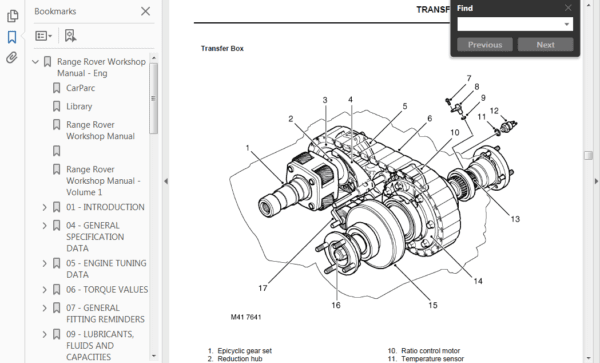This screenshot has height=363, width=600.
Task: Open the 06 - TORQUE VALUES bookmark
Action: click(x=107, y=290)
